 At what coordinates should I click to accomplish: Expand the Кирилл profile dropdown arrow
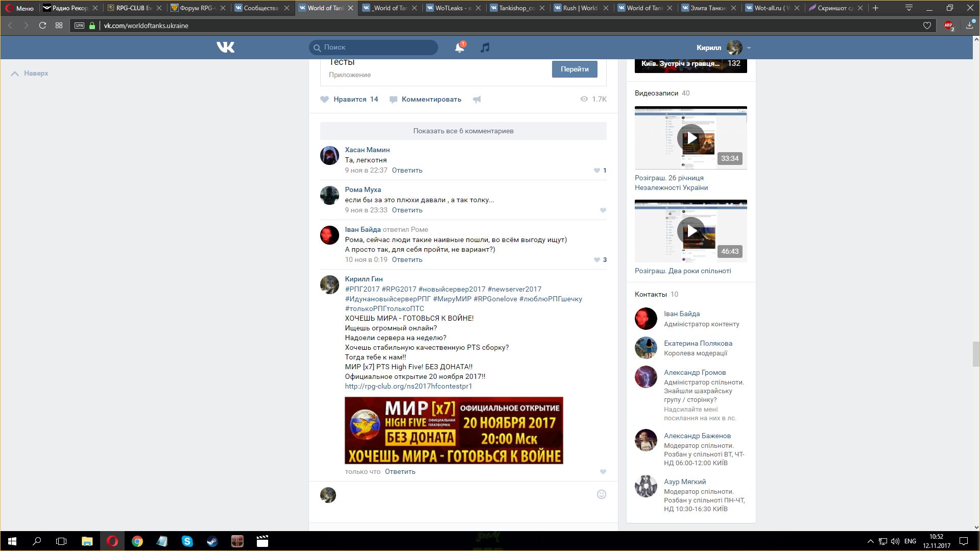(x=749, y=48)
